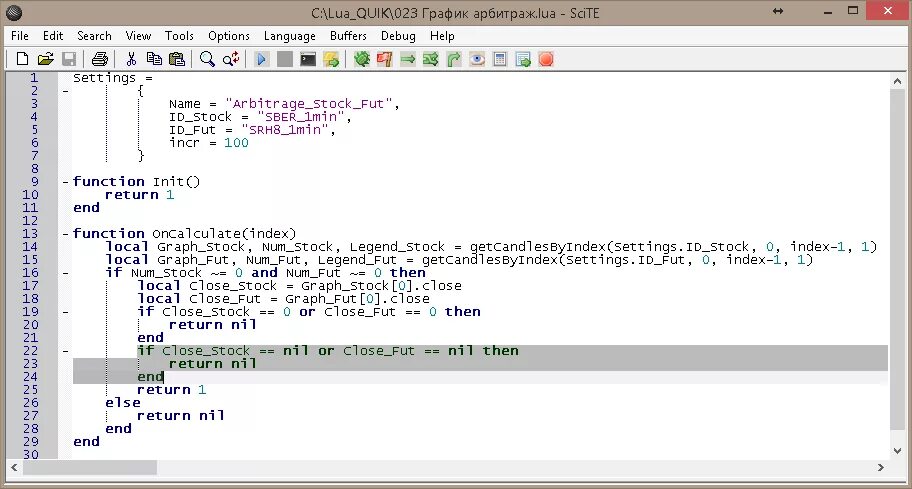Click the double-arrow icon in the title bar
The width and height of the screenshot is (912, 489).
pos(778,11)
